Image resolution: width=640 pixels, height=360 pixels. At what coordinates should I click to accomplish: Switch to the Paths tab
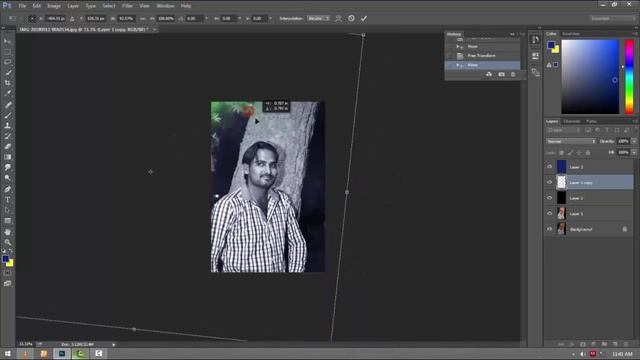(x=591, y=121)
